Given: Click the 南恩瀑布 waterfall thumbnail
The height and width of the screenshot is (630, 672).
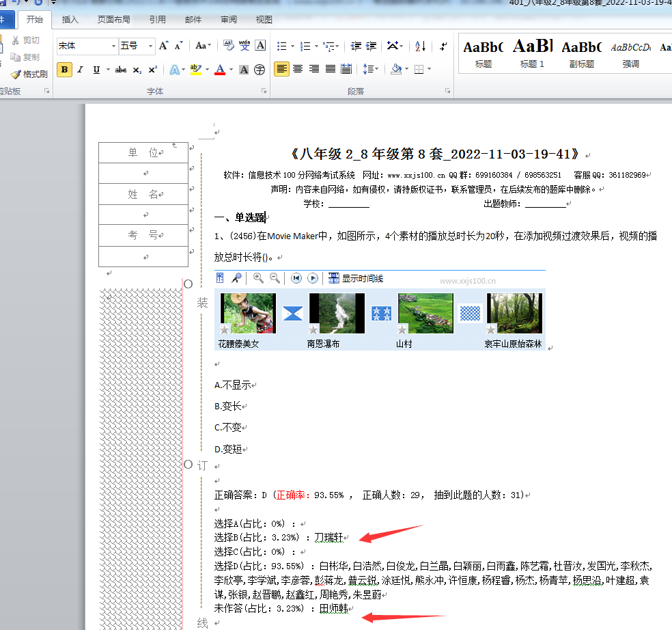Looking at the screenshot, I should pos(337,314).
